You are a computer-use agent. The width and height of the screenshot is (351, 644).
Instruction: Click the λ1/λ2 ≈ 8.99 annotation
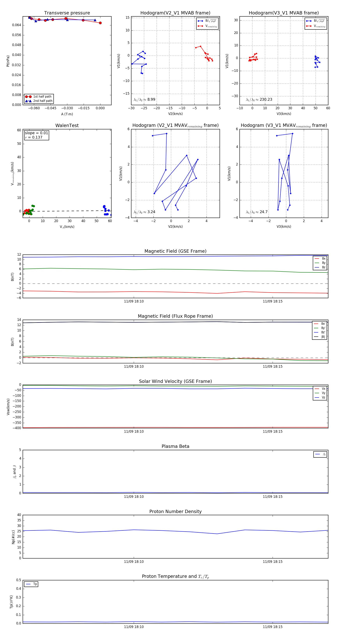(144, 100)
